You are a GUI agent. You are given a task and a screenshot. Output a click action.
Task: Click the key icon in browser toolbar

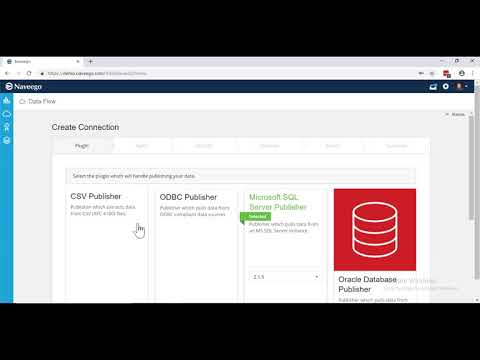pos(421,73)
